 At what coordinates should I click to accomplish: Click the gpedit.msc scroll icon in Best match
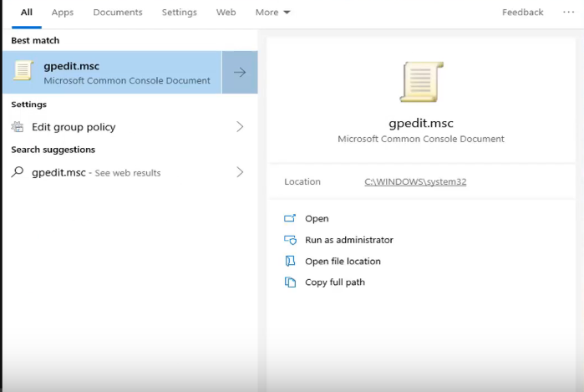(23, 72)
